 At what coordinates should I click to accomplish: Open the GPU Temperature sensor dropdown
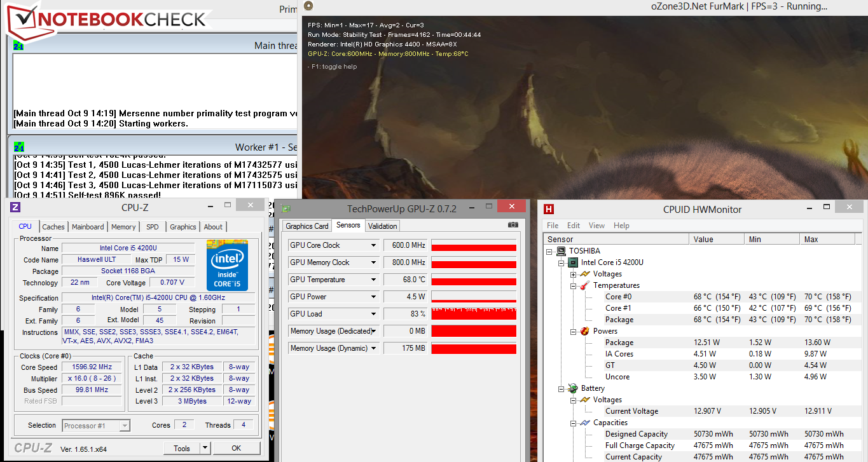[x=373, y=280]
